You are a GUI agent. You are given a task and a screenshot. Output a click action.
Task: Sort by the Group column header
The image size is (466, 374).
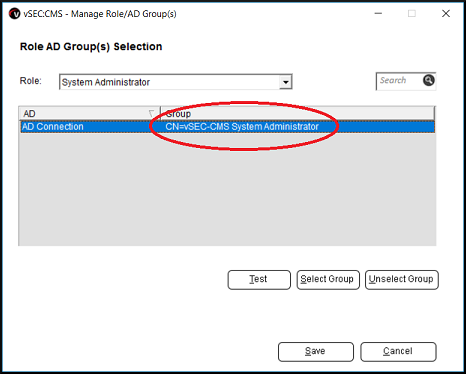tap(298, 114)
